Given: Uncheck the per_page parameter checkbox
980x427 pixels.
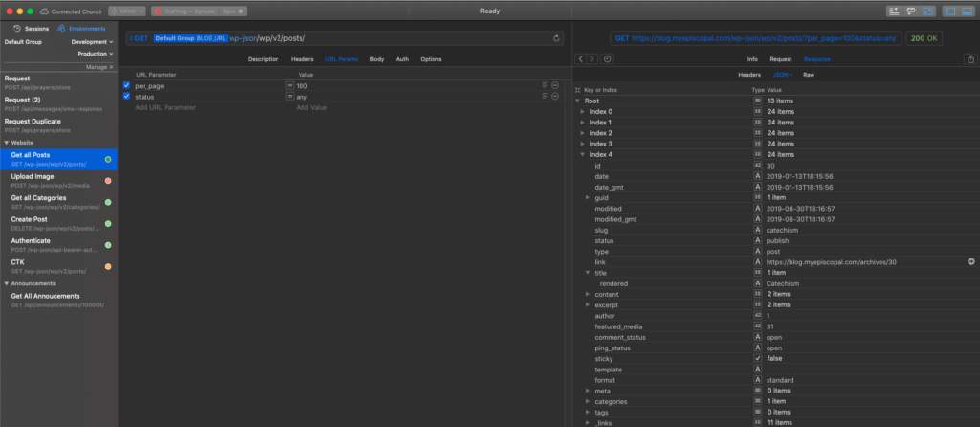Looking at the screenshot, I should [127, 85].
